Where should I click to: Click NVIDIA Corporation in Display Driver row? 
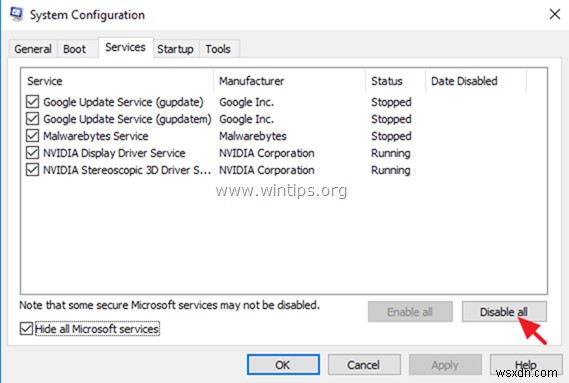[267, 153]
